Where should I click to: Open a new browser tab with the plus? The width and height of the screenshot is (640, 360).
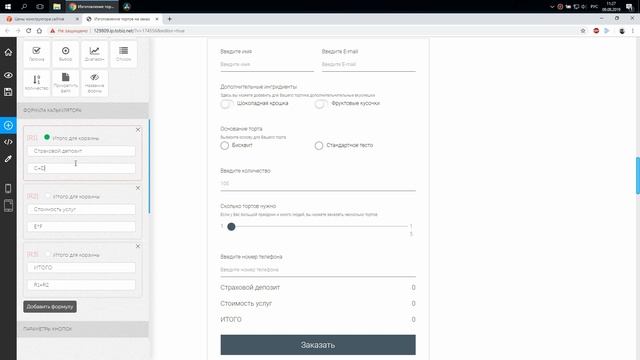(169, 19)
